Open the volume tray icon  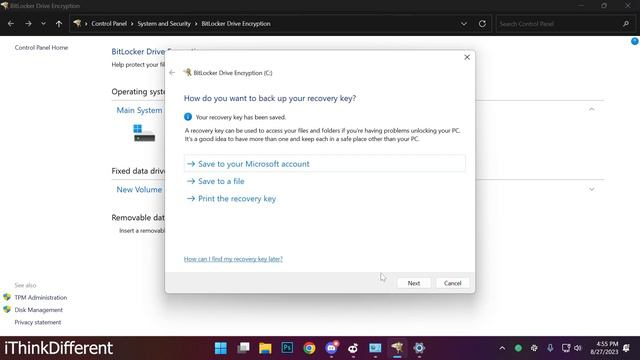(x=578, y=348)
